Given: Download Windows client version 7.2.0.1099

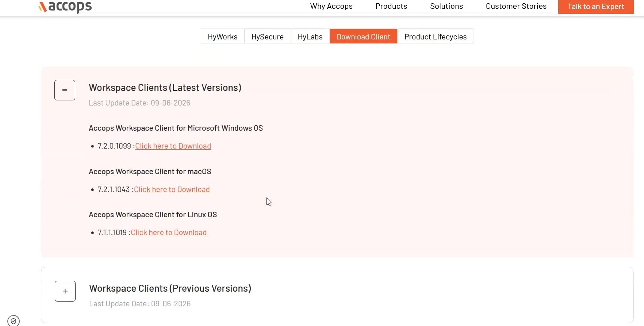Looking at the screenshot, I should (x=173, y=146).
